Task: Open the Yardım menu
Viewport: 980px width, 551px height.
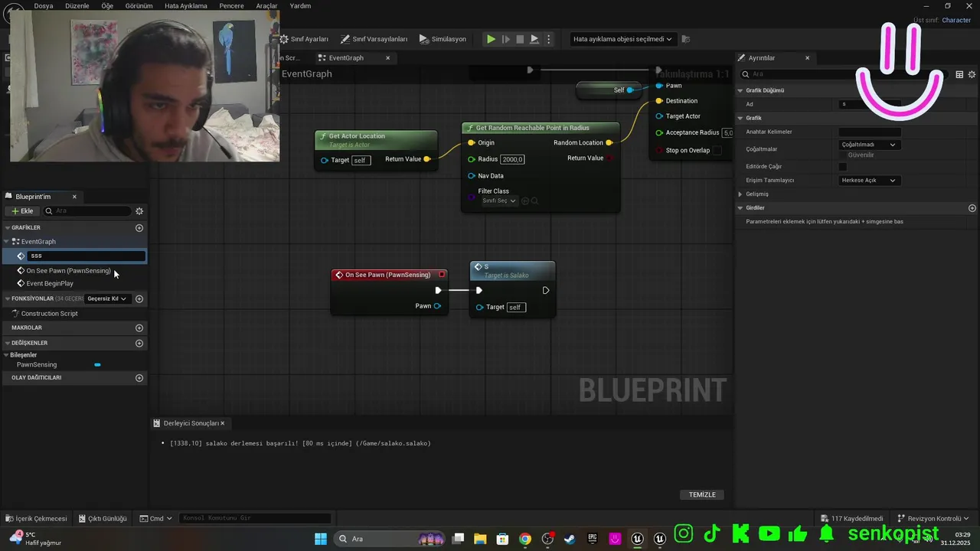Action: (301, 5)
